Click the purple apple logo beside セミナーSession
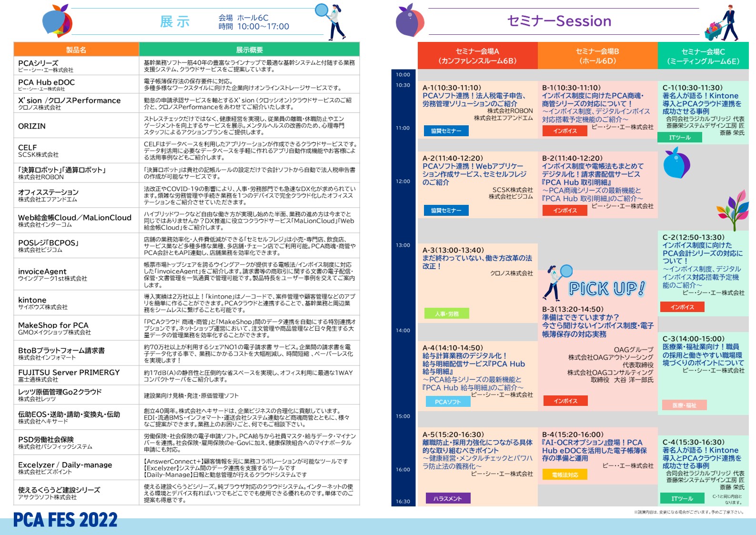The height and width of the screenshot is (535, 756). (x=410, y=20)
